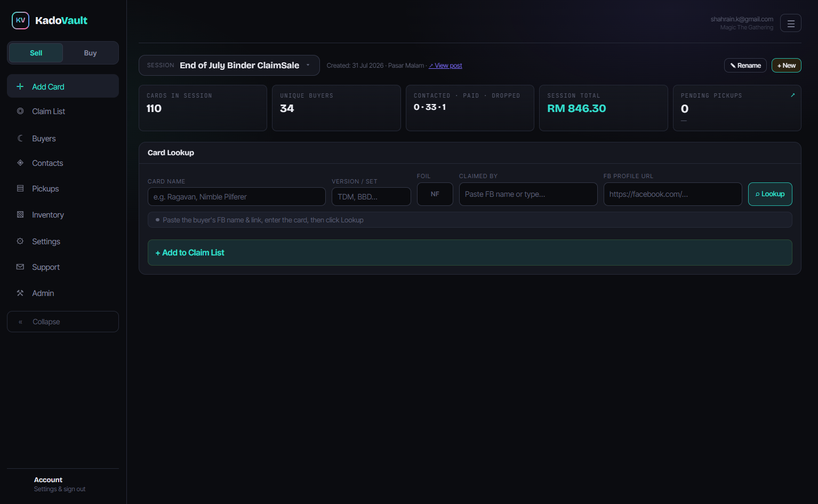The width and height of the screenshot is (818, 504).
Task: Open the Support page
Action: click(x=63, y=267)
